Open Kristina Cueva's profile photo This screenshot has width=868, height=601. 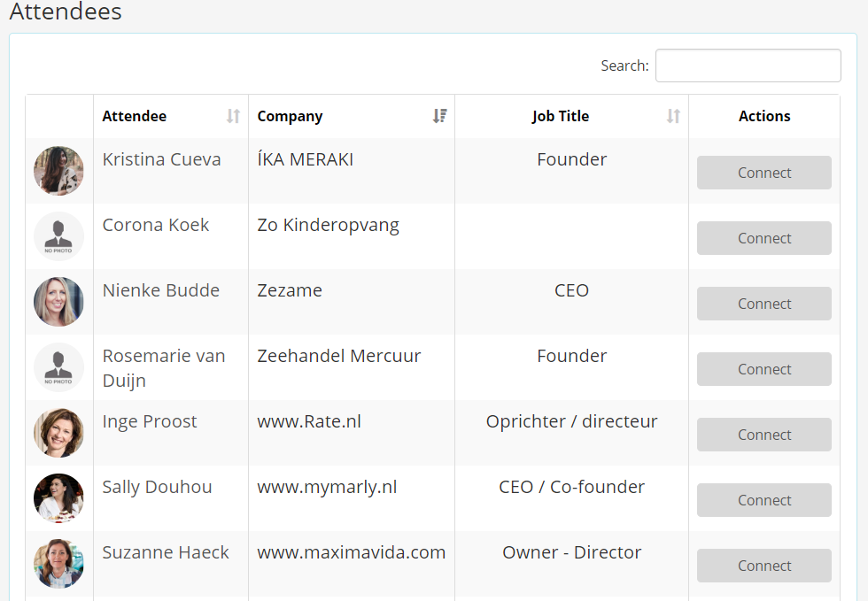coord(58,171)
